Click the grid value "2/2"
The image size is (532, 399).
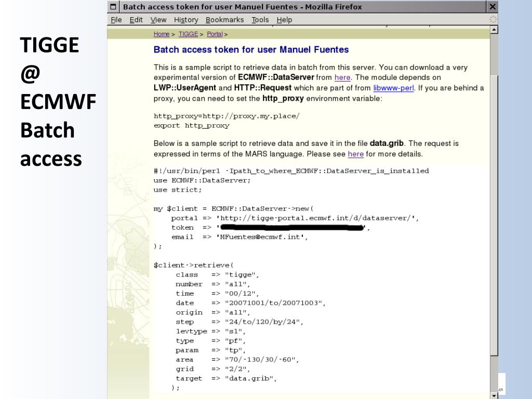tap(235, 369)
